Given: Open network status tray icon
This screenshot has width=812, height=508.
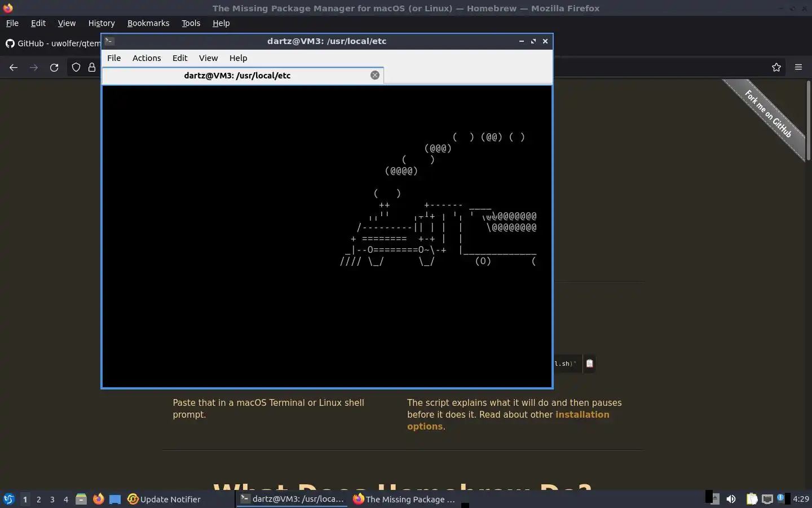Looking at the screenshot, I should tap(767, 499).
